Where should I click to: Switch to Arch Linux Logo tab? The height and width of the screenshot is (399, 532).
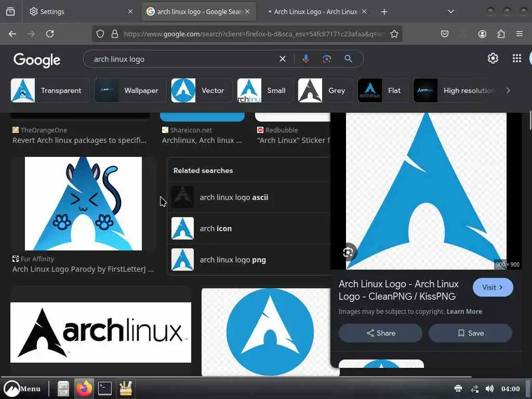point(315,11)
